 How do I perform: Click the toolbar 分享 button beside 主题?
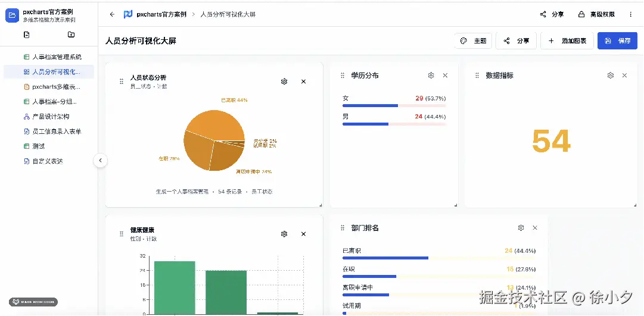click(517, 41)
